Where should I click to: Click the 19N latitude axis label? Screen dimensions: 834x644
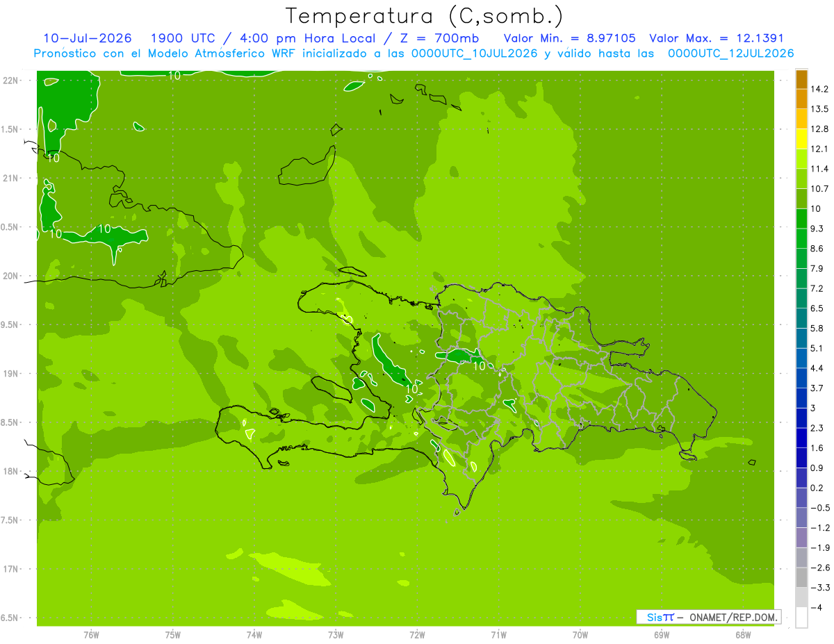coord(10,374)
